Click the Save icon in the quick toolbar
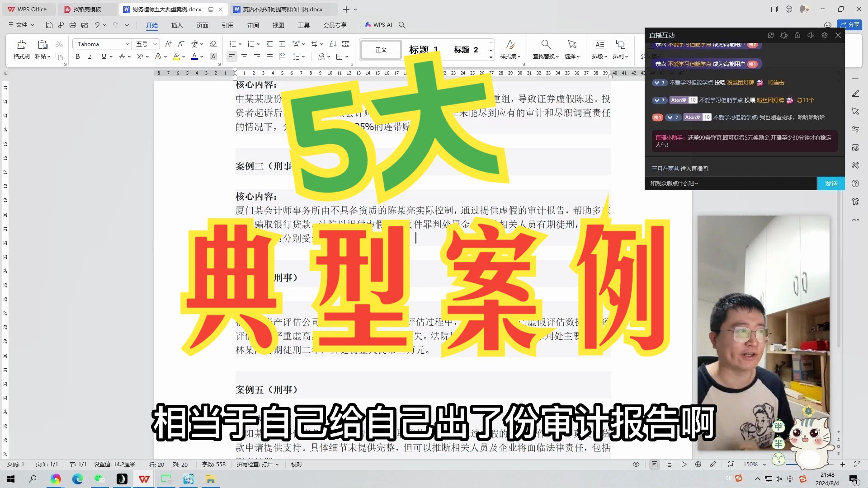This screenshot has height=488, width=868. click(x=49, y=25)
